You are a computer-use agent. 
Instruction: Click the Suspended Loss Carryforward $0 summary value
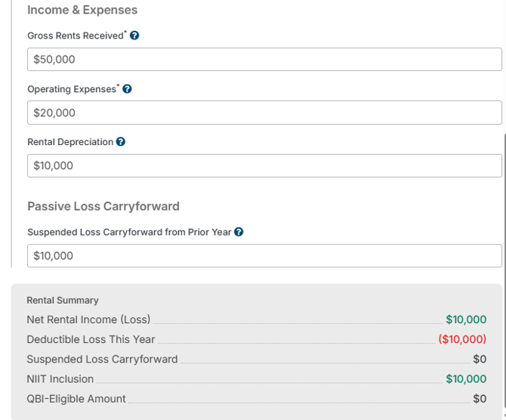pos(480,360)
